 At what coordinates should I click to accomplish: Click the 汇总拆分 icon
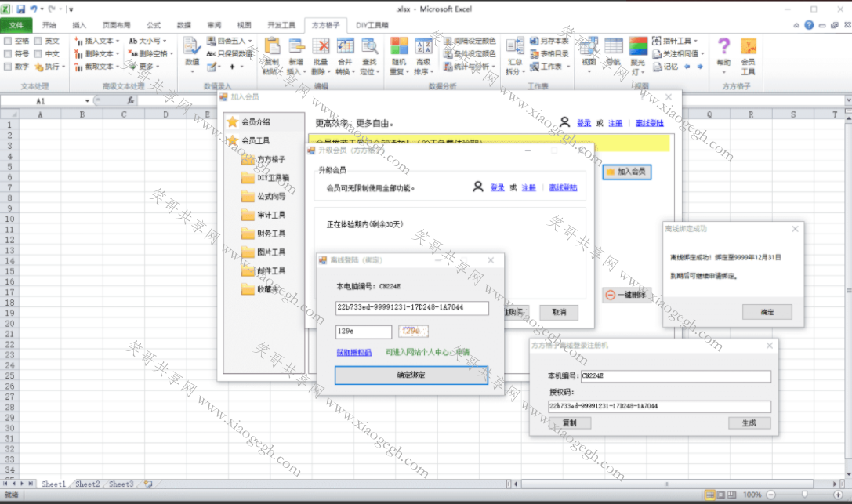(514, 47)
